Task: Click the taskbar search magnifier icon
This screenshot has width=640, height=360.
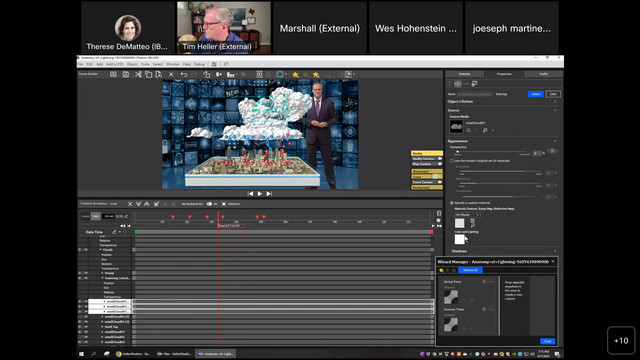Action: pos(94,354)
